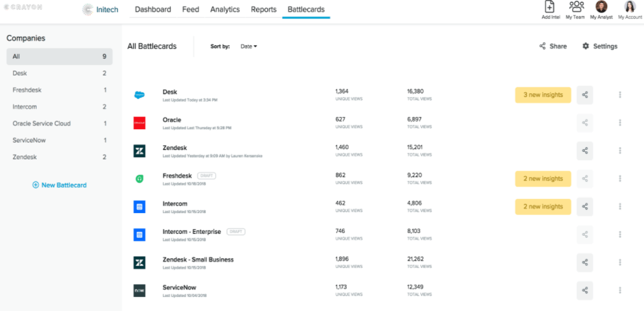Click the Initech logo
The image size is (644, 311).
point(100,10)
